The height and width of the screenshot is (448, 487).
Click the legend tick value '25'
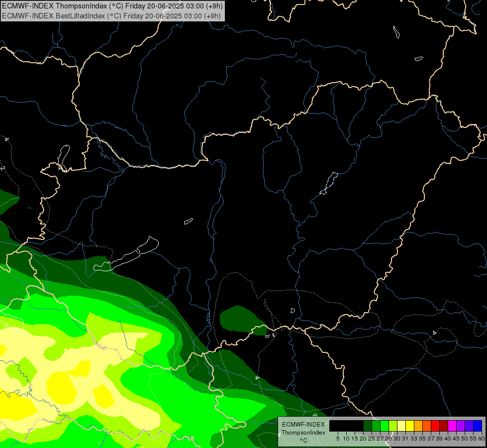pyautogui.click(x=372, y=439)
